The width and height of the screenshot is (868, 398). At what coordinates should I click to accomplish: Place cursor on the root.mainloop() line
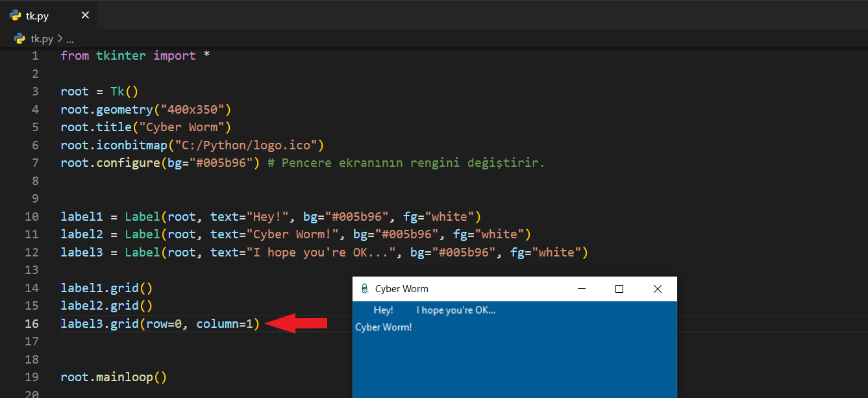click(114, 377)
